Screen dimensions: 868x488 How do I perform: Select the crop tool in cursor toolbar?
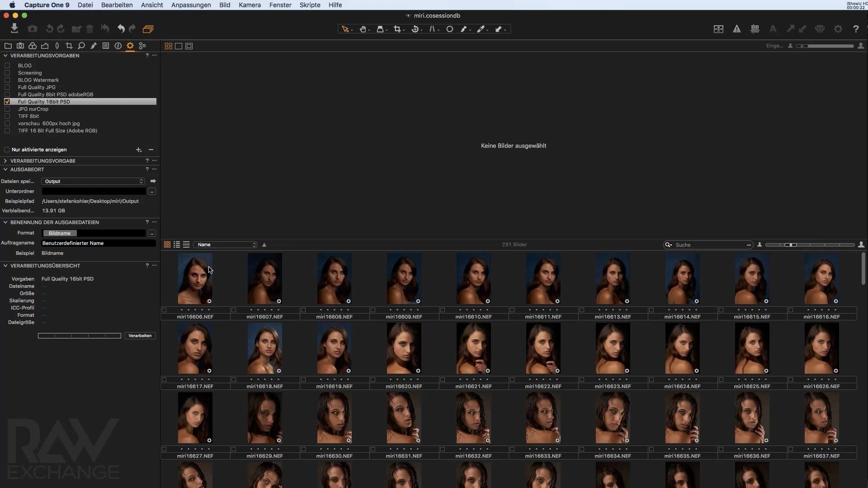click(397, 29)
